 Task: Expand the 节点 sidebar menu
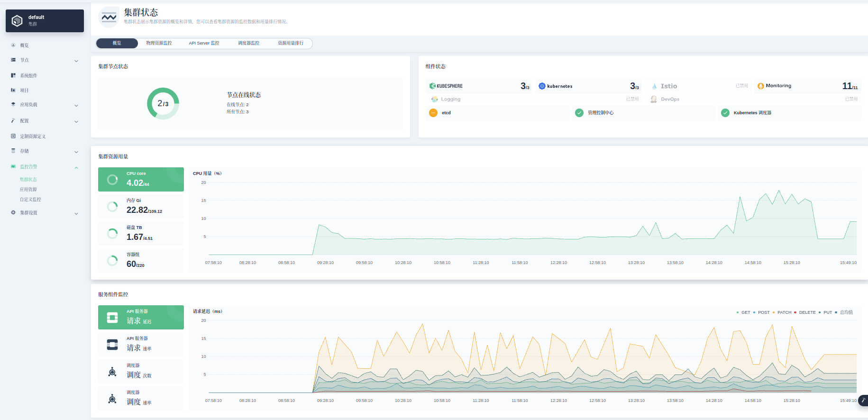pyautogui.click(x=76, y=61)
